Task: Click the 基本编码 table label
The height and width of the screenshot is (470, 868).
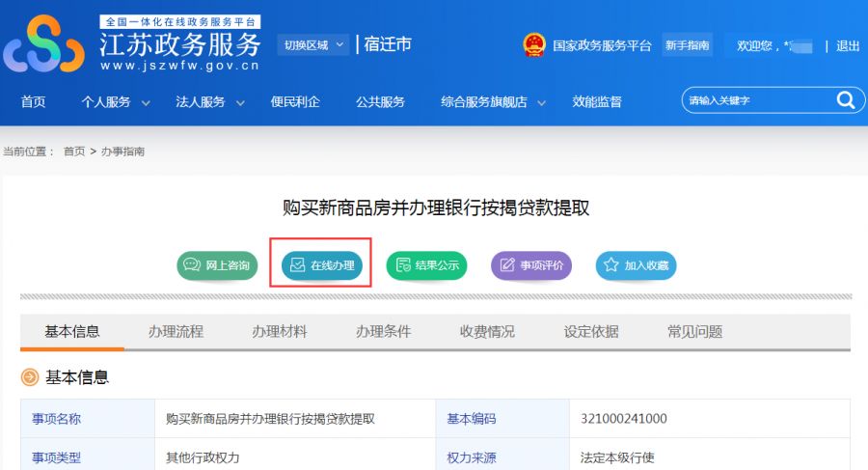Action: (x=472, y=419)
